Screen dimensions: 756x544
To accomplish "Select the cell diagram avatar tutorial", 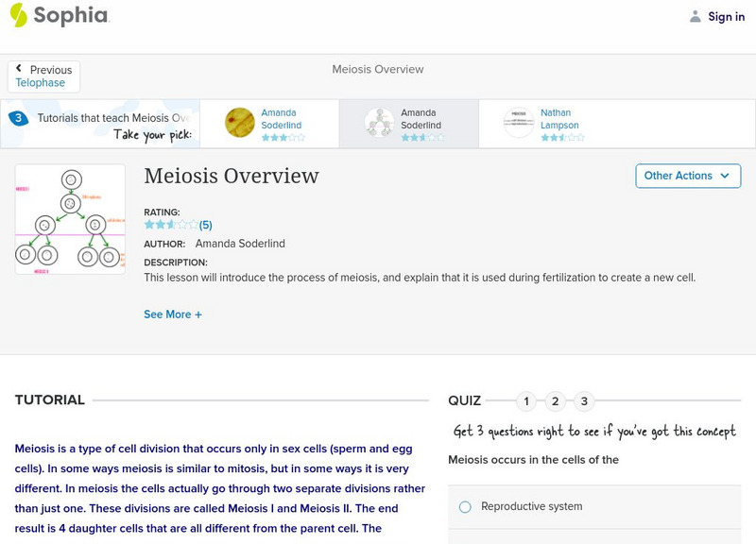I will tap(380, 123).
